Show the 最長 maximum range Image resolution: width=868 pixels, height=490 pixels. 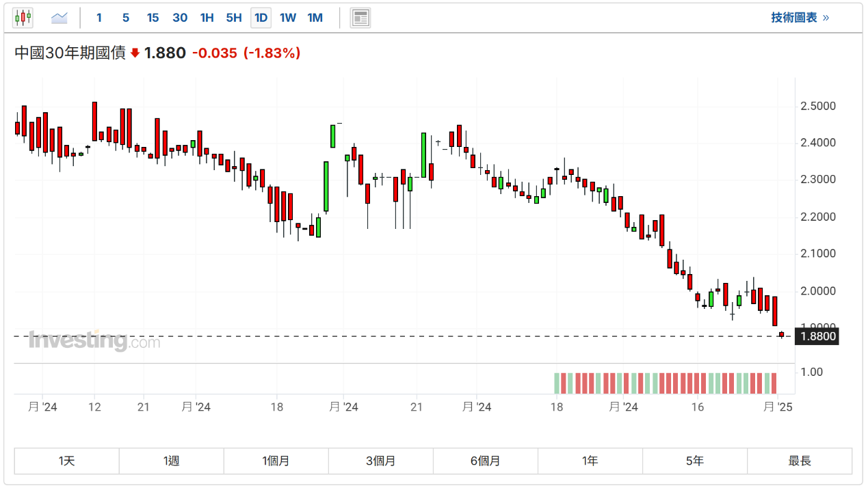[x=799, y=461]
